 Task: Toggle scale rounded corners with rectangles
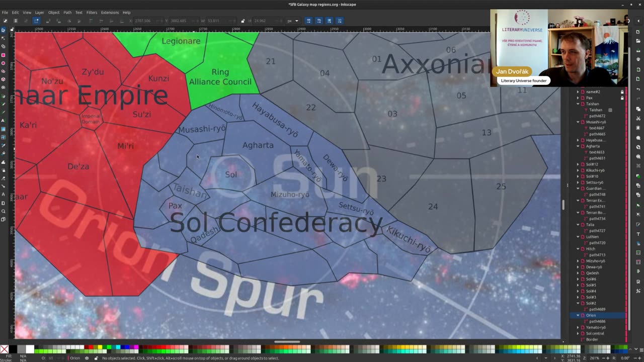coord(318,21)
